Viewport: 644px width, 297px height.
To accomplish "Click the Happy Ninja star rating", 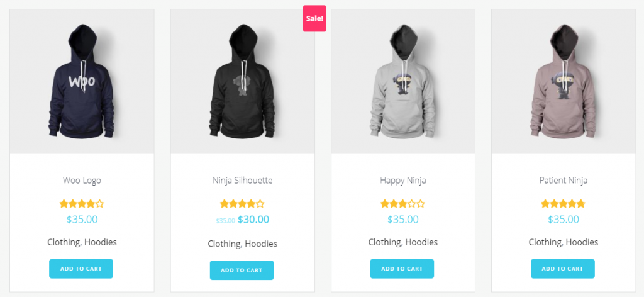I will tap(402, 204).
